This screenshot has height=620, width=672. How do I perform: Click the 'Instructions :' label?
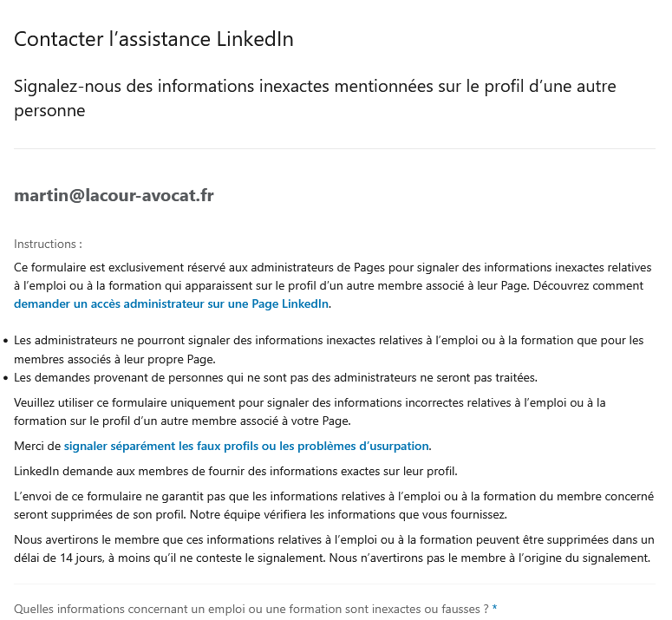(x=48, y=245)
